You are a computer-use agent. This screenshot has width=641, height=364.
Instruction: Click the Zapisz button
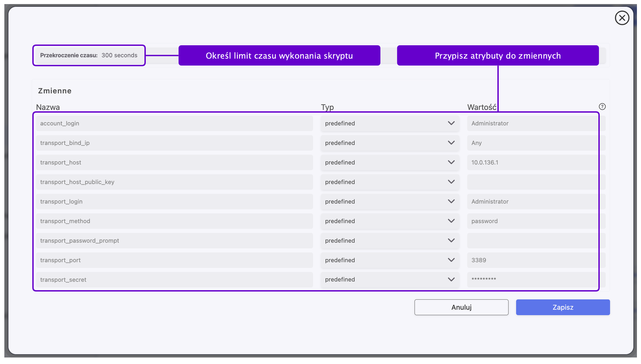click(x=563, y=307)
